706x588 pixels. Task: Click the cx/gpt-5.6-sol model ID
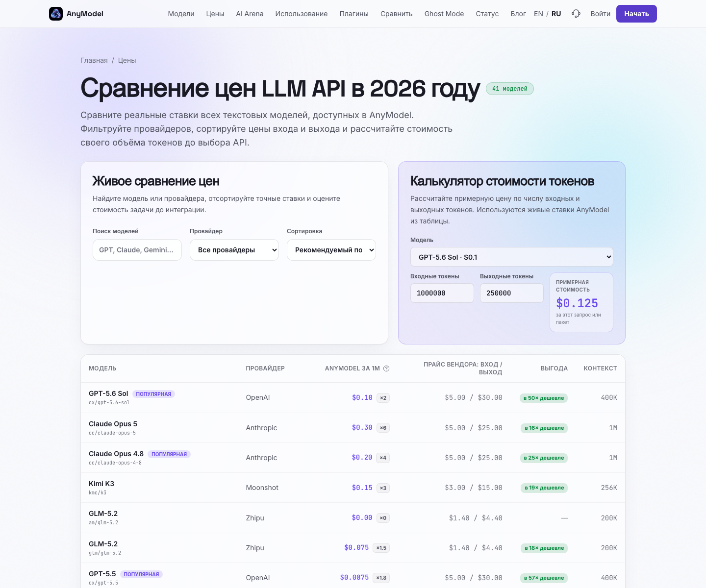(x=109, y=403)
